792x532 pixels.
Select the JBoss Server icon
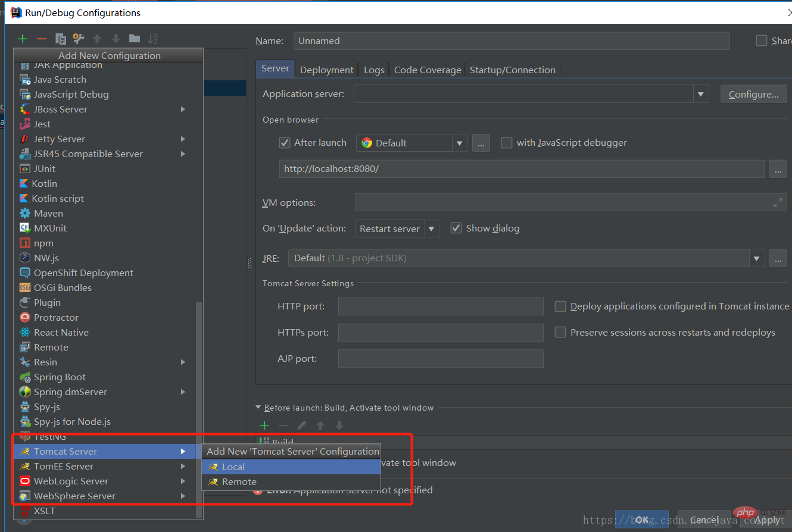click(25, 109)
